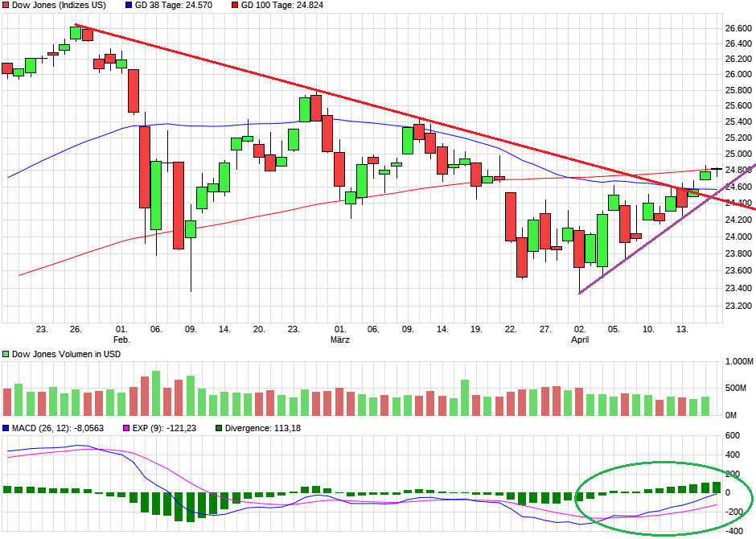Click the 25.400 price axis value
The image size is (756, 539).
click(x=738, y=121)
